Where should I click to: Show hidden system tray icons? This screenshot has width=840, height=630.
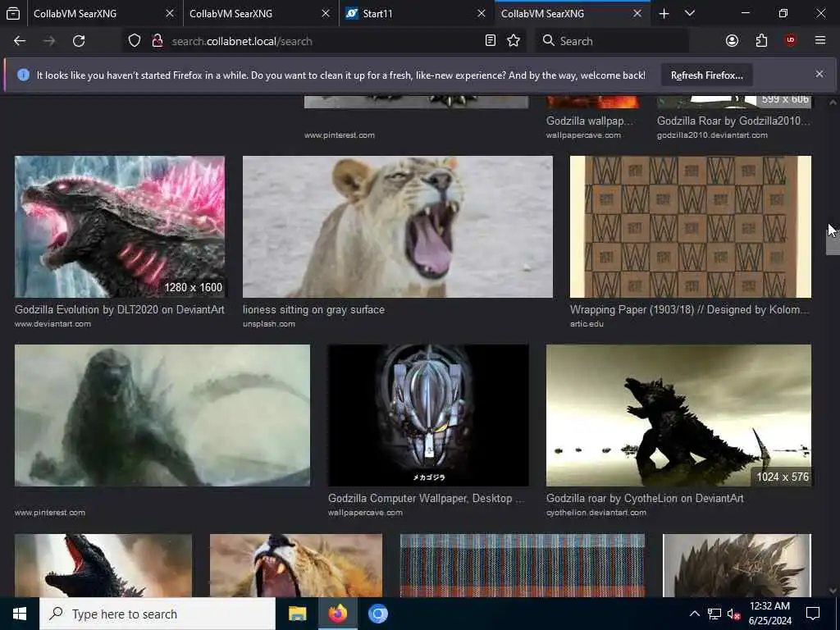click(694, 614)
